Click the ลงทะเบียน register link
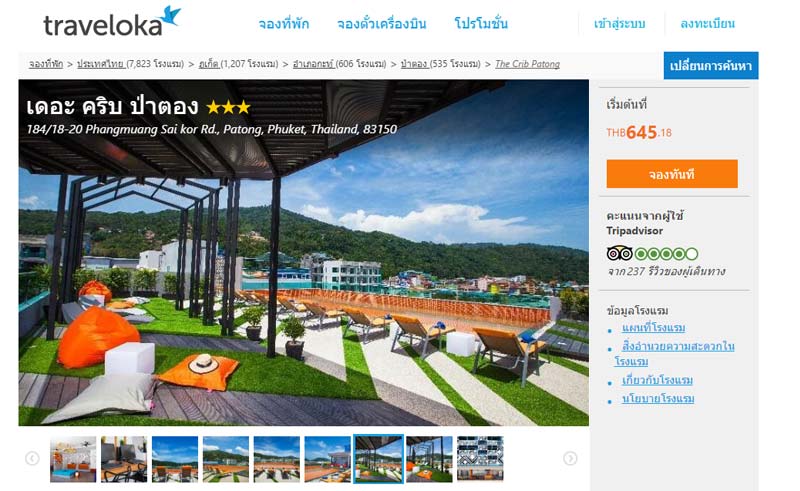The image size is (800, 491). [707, 23]
